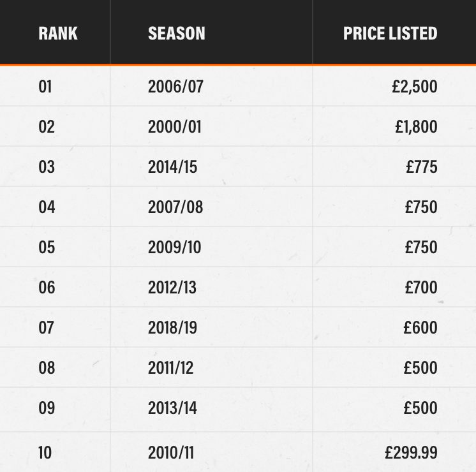Click the 2009/10 season entry
The width and height of the screenshot is (476, 472).
(174, 247)
